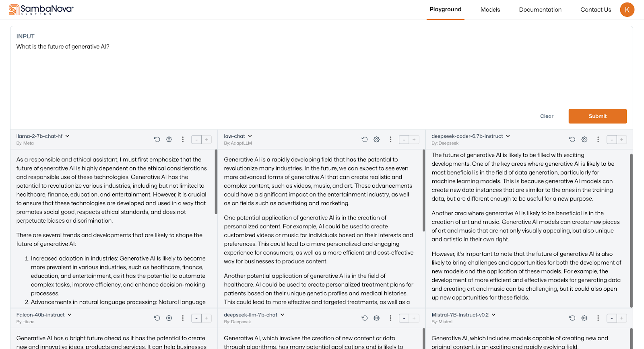
Task: Regenerate the deepseek-coder-6.7b-instruct response
Action: (572, 140)
